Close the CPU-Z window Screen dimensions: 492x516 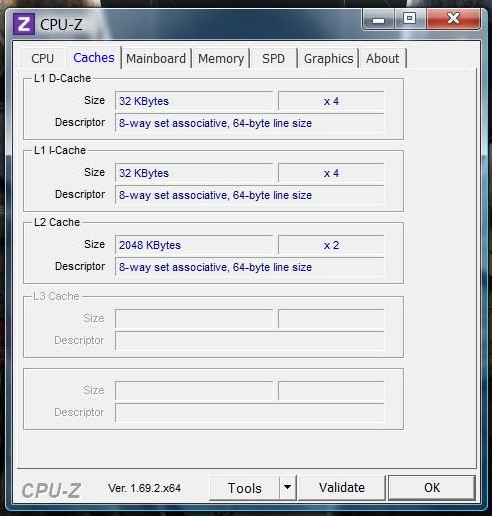click(x=453, y=19)
